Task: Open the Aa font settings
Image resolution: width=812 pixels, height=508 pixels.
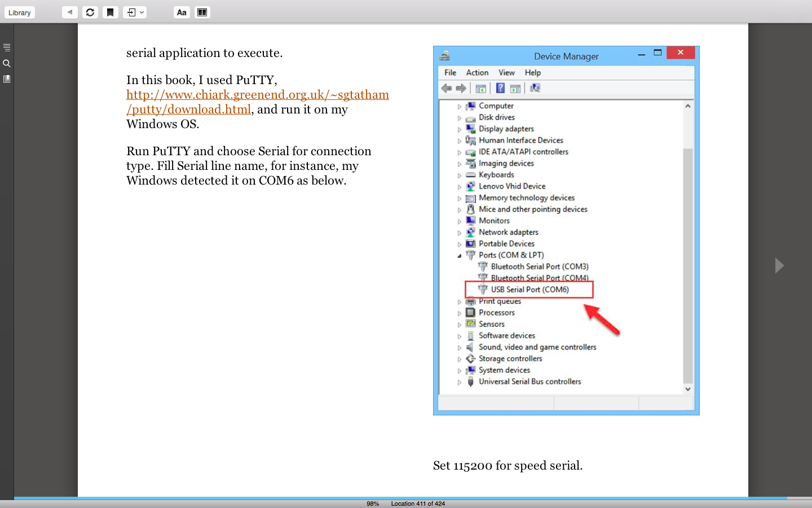Action: 182,12
